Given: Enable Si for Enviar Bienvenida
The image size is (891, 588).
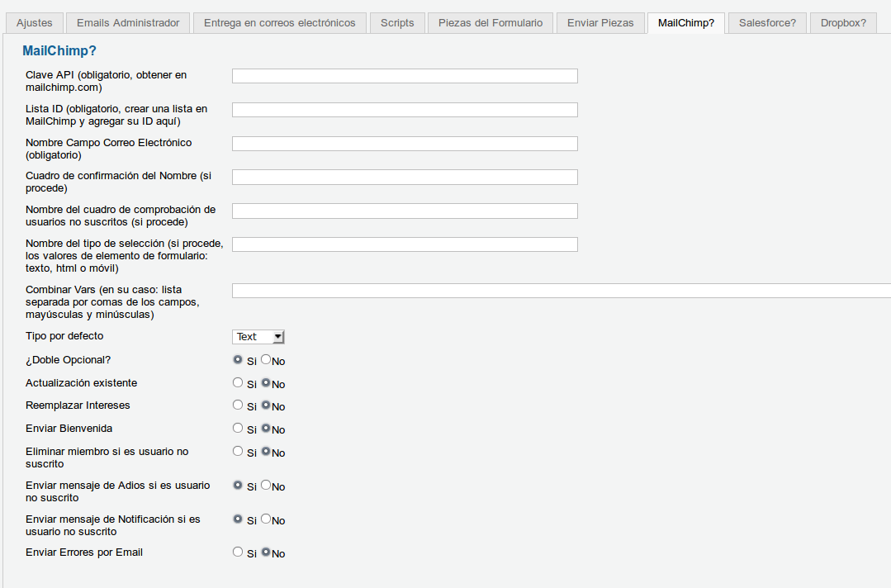Looking at the screenshot, I should [x=238, y=429].
